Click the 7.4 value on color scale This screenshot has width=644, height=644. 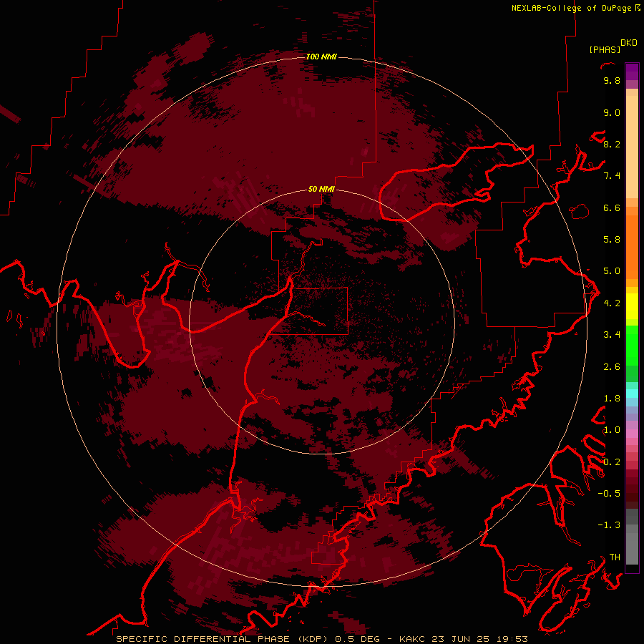tap(612, 176)
